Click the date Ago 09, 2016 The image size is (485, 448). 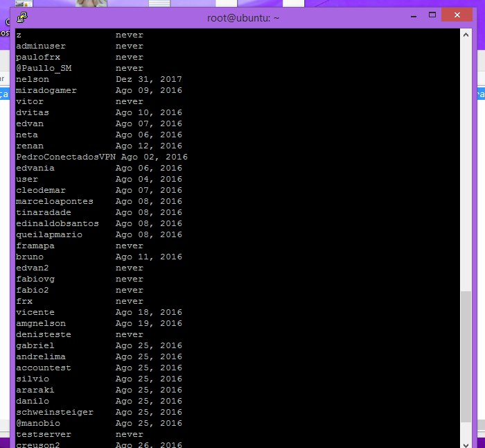[149, 90]
